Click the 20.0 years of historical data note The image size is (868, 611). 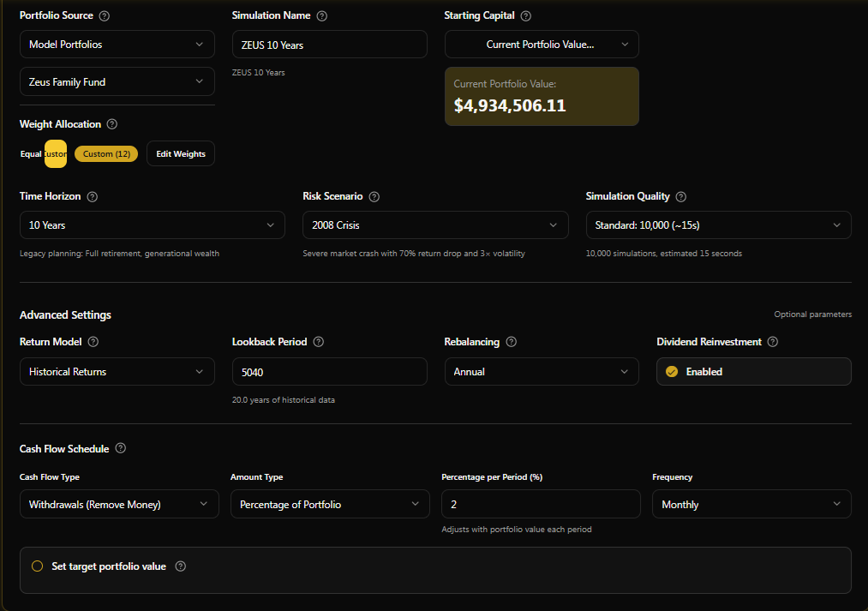click(284, 400)
